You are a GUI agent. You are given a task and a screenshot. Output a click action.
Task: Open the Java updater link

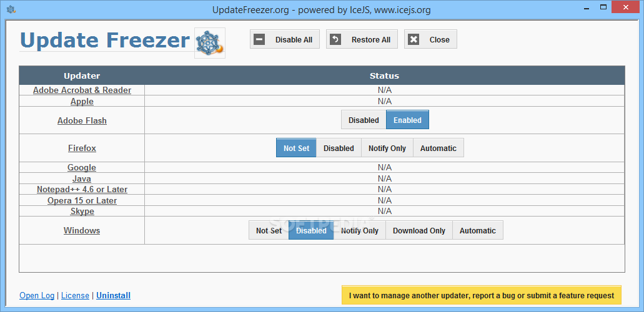pyautogui.click(x=82, y=178)
